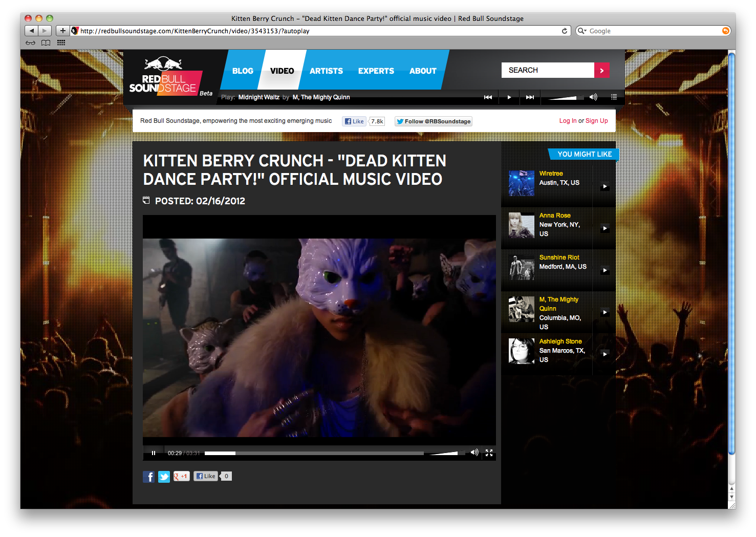Go forward with the browser forward arrow

pos(45,31)
